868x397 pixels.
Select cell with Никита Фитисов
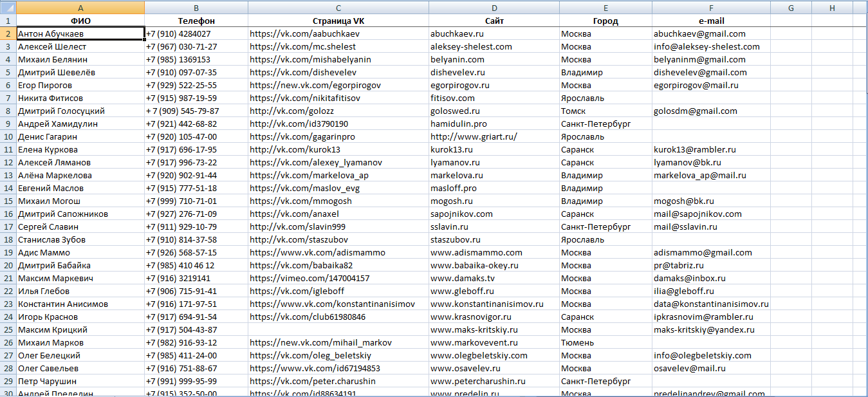(80, 98)
